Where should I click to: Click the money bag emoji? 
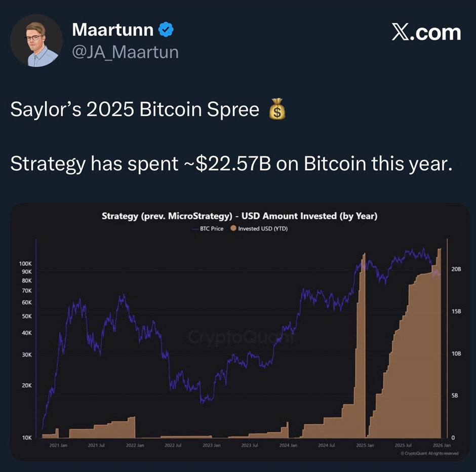pyautogui.click(x=276, y=110)
